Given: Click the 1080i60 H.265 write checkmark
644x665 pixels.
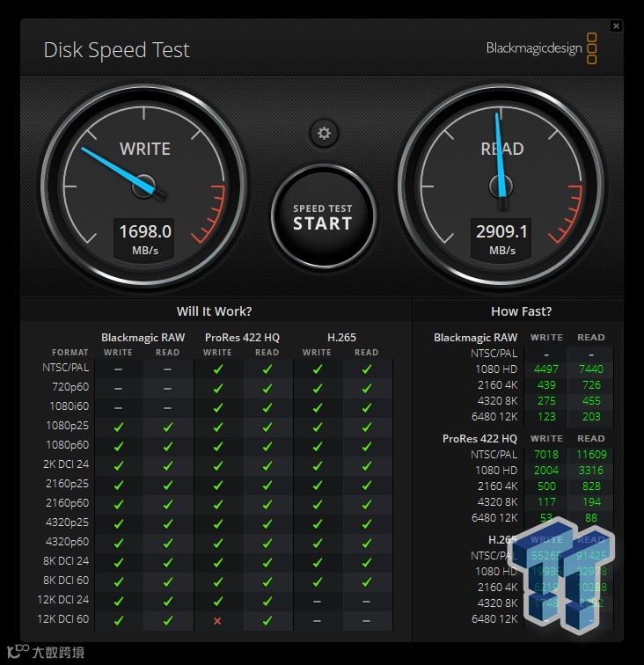Looking at the screenshot, I should tap(317, 408).
